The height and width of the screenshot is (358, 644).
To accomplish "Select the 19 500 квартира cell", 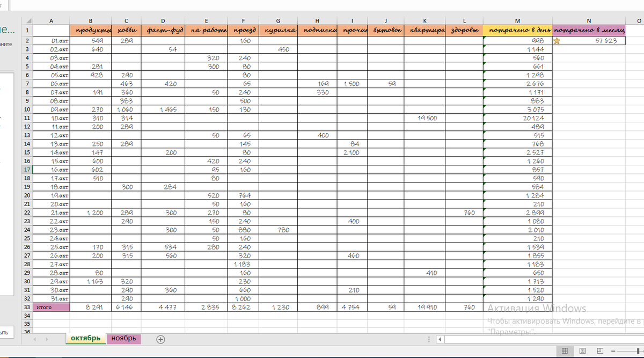I will (425, 118).
